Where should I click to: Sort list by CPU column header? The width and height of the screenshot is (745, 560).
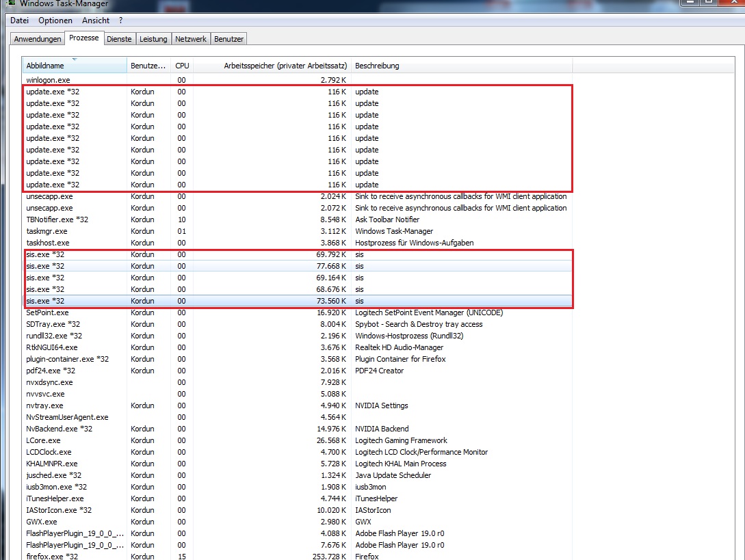tap(182, 66)
